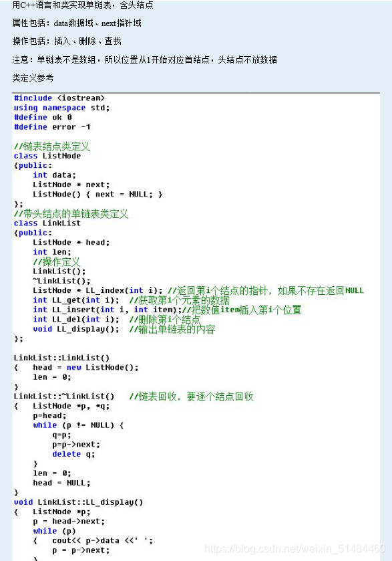Click the line 'ListNode * head;'

(71, 243)
